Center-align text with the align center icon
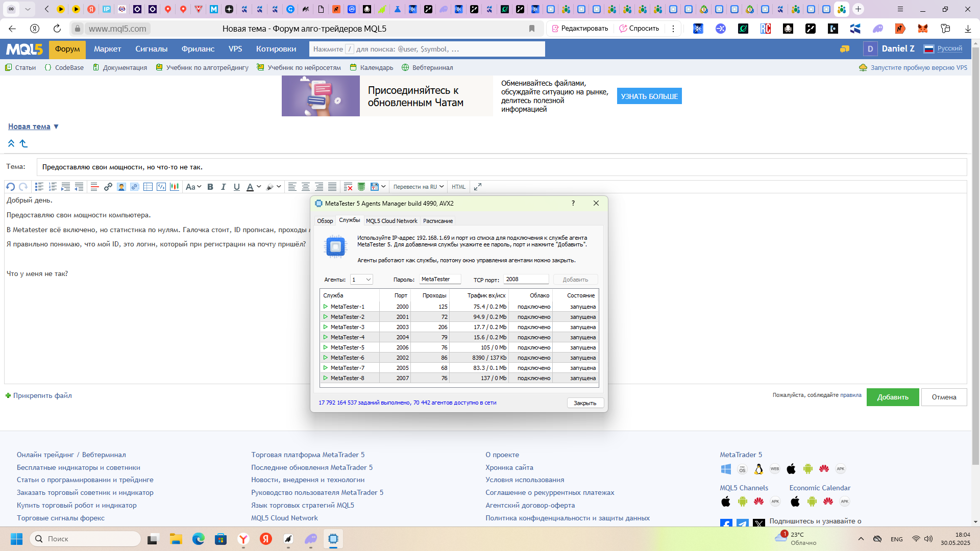Screen dimensions: 980x551 click(305, 187)
